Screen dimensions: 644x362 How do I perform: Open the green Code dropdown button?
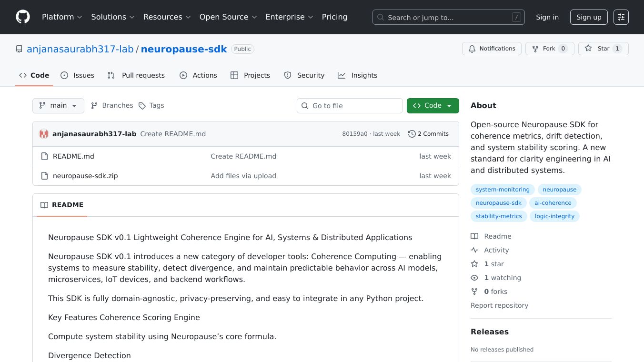click(433, 106)
